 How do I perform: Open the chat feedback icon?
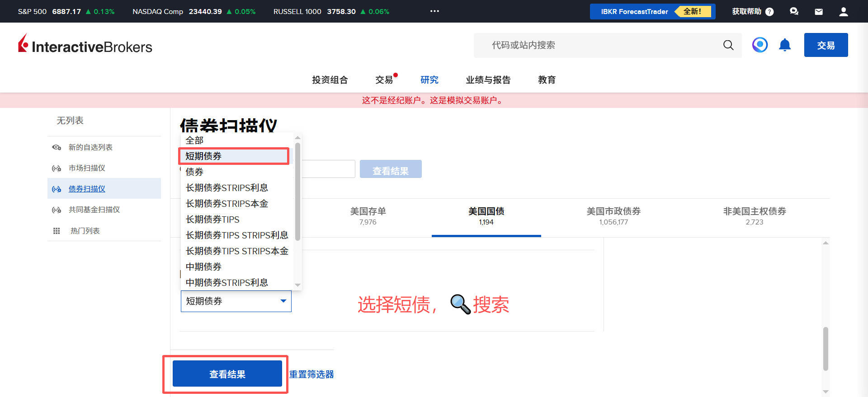794,12
